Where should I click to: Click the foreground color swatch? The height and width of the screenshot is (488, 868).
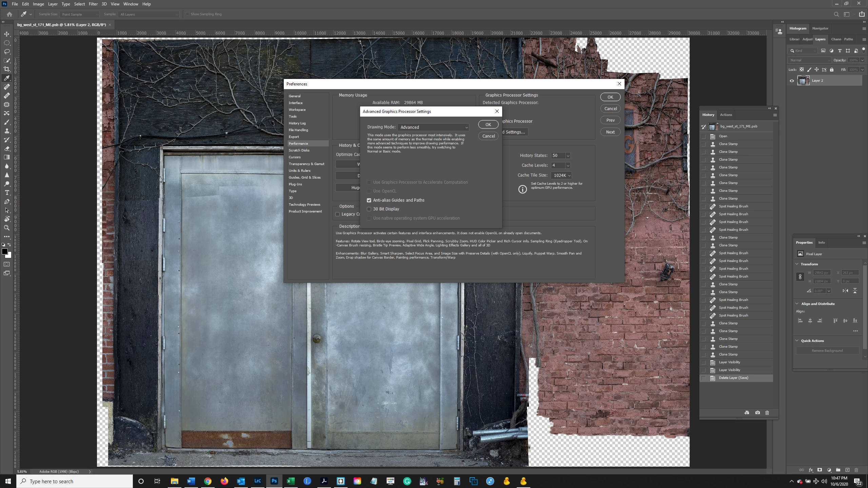(x=5, y=251)
